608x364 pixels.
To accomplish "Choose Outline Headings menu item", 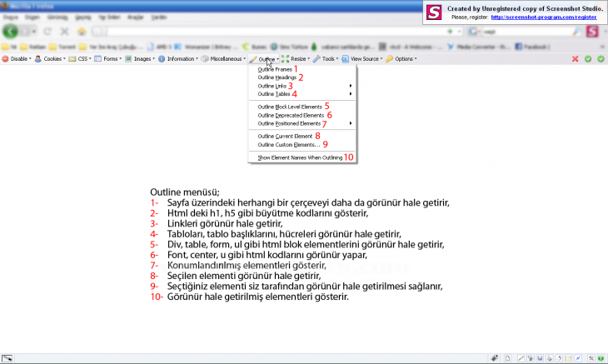I will (278, 77).
